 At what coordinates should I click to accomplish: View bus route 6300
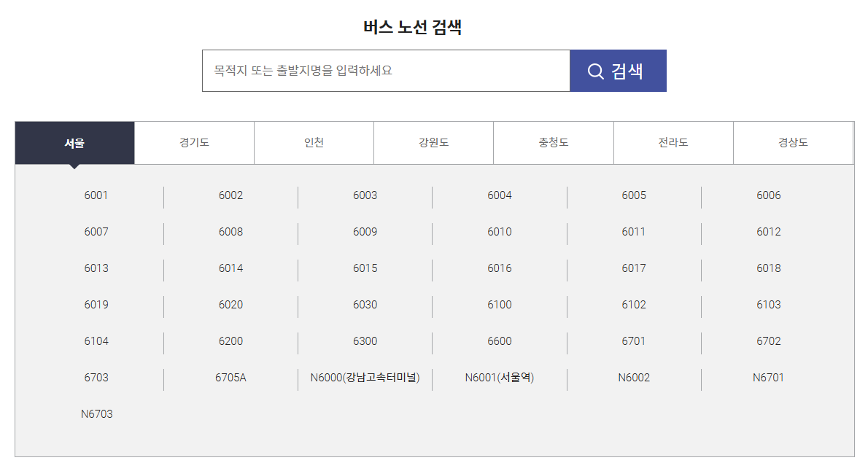[365, 341]
